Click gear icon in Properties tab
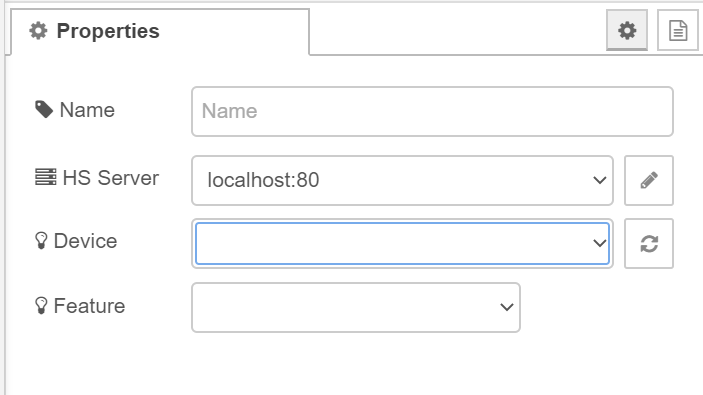This screenshot has width=703, height=395. pyautogui.click(x=38, y=31)
